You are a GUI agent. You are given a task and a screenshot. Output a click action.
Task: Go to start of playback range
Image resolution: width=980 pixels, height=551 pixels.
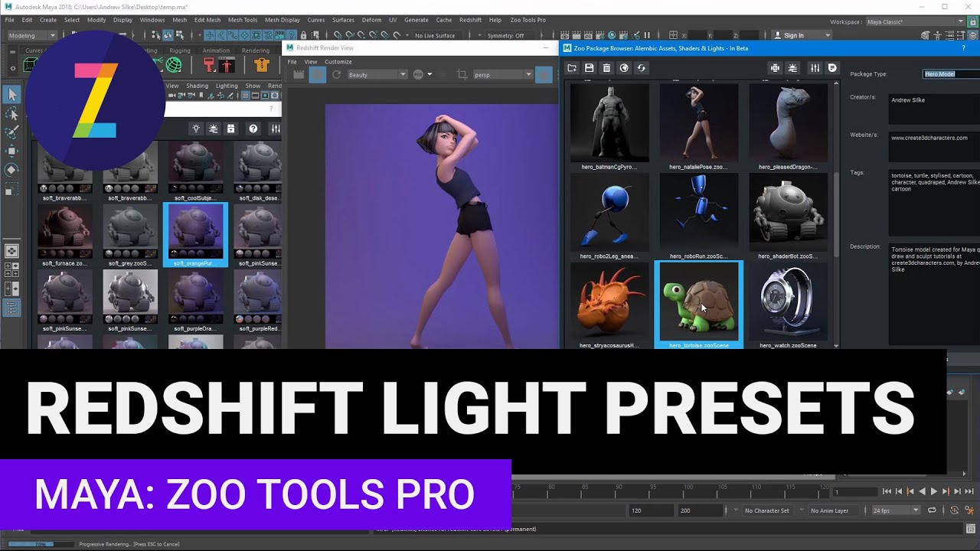click(x=887, y=491)
